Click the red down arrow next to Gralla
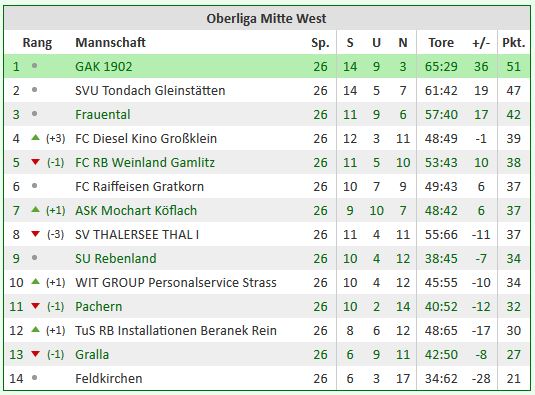Viewport: 535px width, 395px height. click(35, 354)
